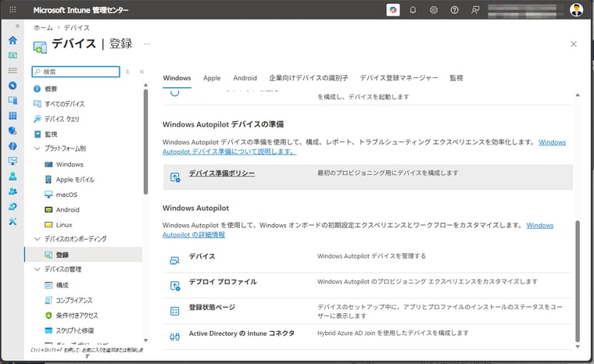Open All services icon in left rail
This screenshot has width=594, height=364.
13,70
